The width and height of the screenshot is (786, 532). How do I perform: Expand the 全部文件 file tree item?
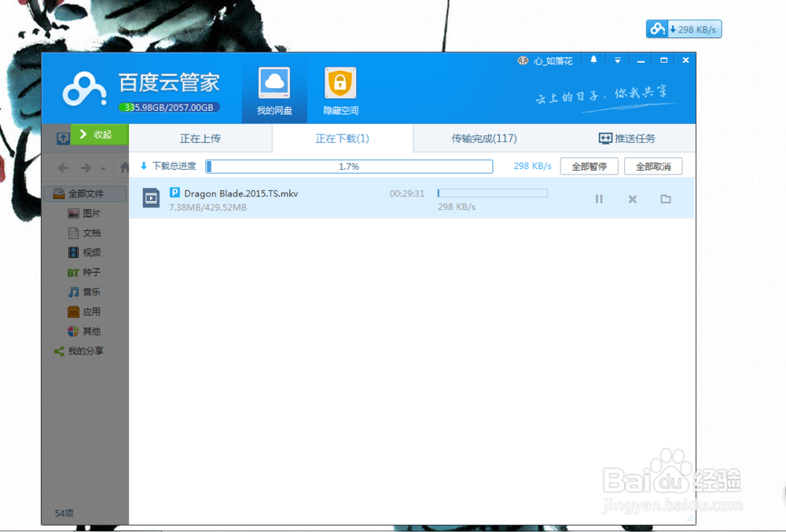[x=86, y=193]
